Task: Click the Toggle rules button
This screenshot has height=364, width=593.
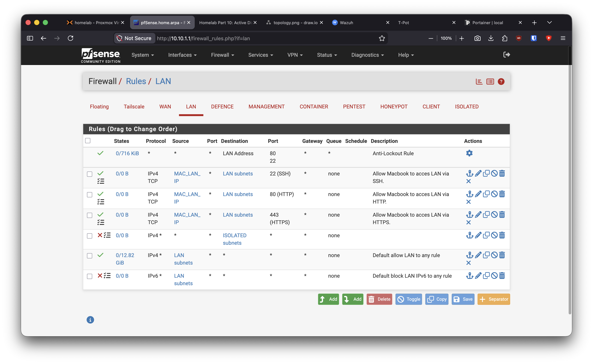Action: click(x=408, y=299)
